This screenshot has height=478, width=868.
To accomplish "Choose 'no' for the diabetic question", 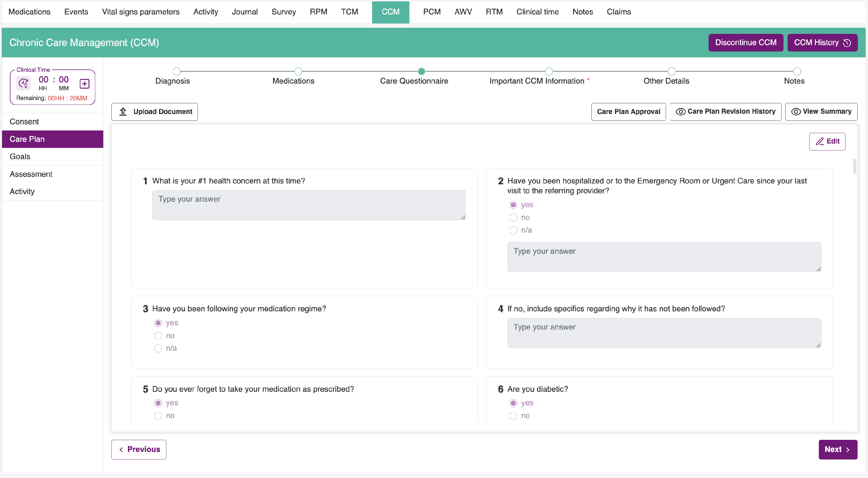I will (513, 416).
